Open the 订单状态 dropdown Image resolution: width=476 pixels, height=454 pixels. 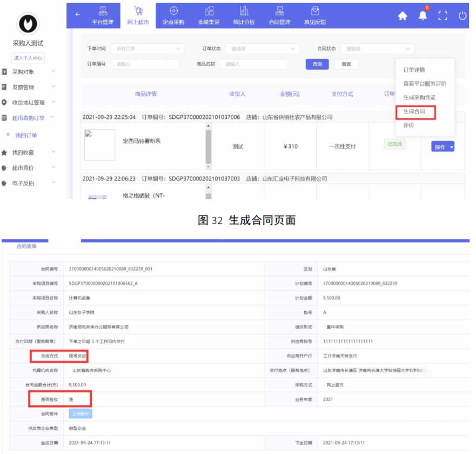(262, 49)
